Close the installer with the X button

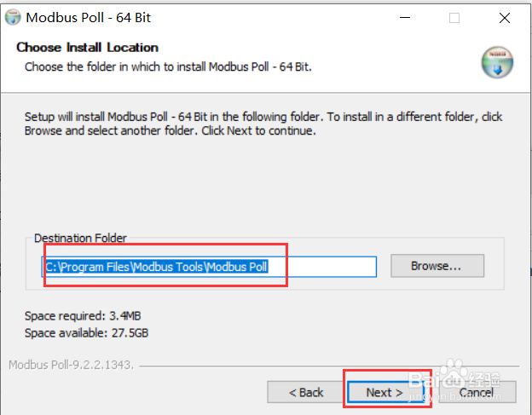coord(505,18)
